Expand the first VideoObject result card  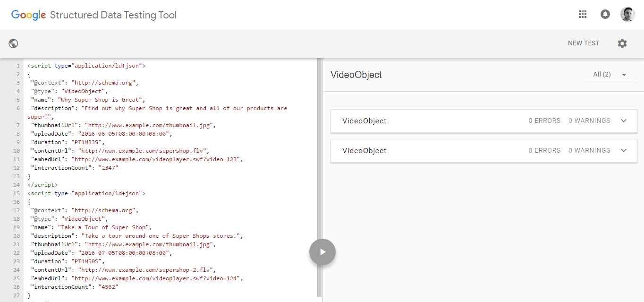624,121
